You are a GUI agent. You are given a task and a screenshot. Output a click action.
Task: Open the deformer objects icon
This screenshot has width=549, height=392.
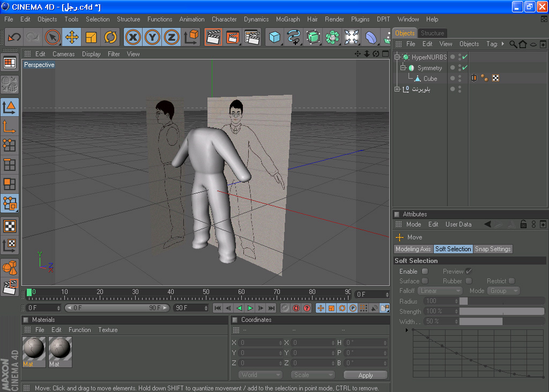coord(371,37)
